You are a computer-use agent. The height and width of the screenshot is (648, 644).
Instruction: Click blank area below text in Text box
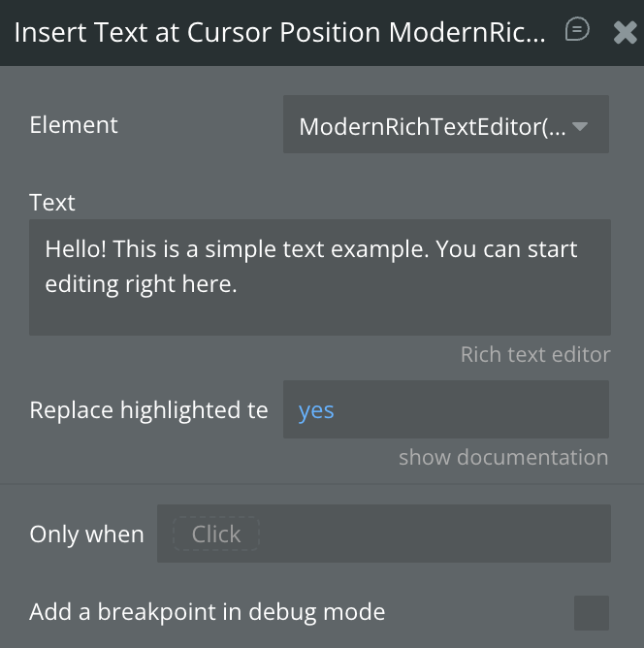320,316
